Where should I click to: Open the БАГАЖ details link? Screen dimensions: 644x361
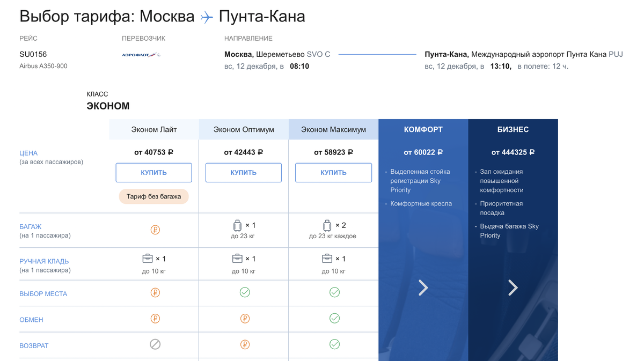[x=31, y=226]
